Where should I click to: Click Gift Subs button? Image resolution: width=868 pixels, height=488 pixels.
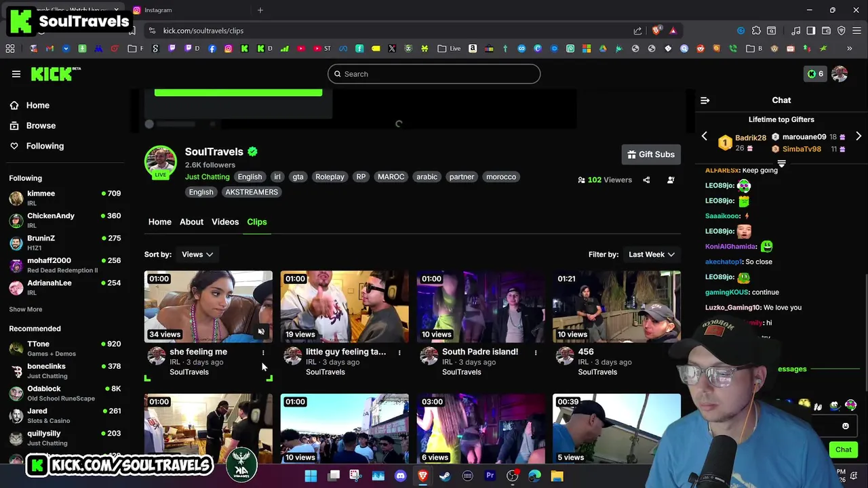tap(651, 155)
